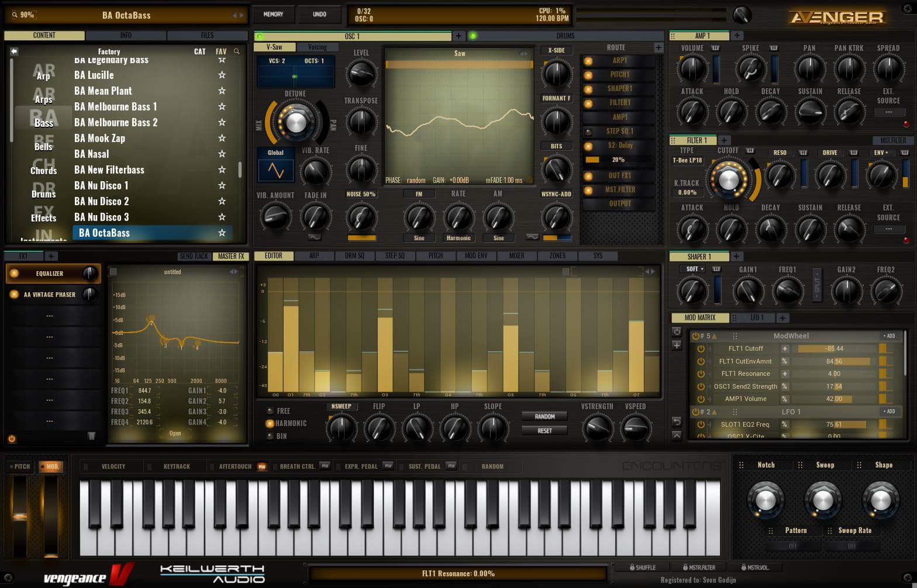Click the mod matrix undo arrow icon
Viewport: 917px width, 588px height.
point(677,421)
